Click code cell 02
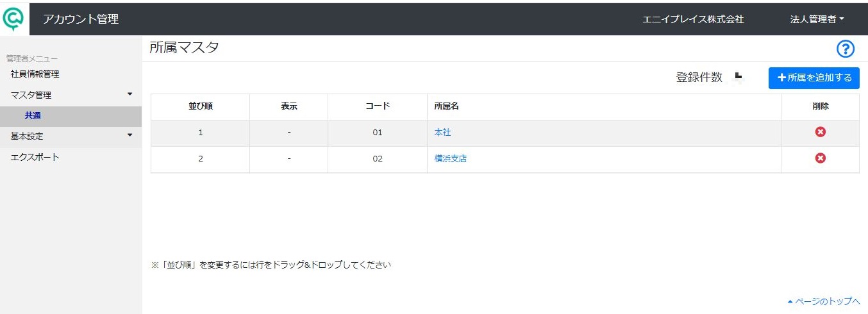Image resolution: width=868 pixels, height=314 pixels. (377, 159)
